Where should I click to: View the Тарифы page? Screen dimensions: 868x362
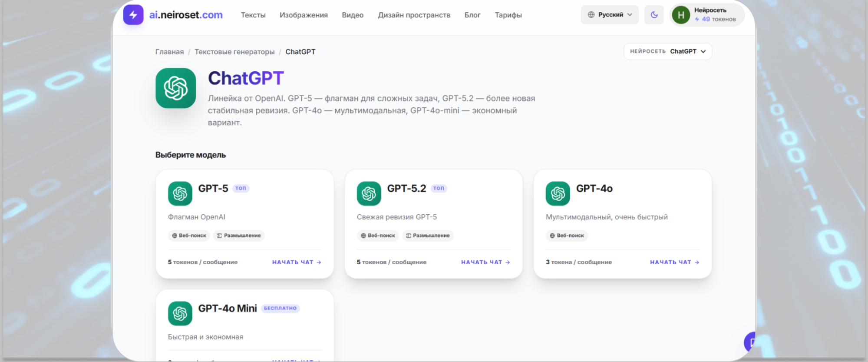pyautogui.click(x=508, y=15)
